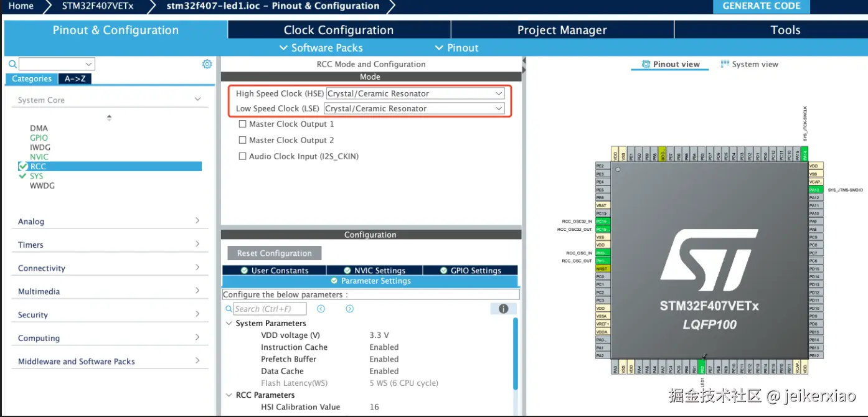The height and width of the screenshot is (417, 868).
Task: Click the Reset Configuration button
Action: click(274, 253)
